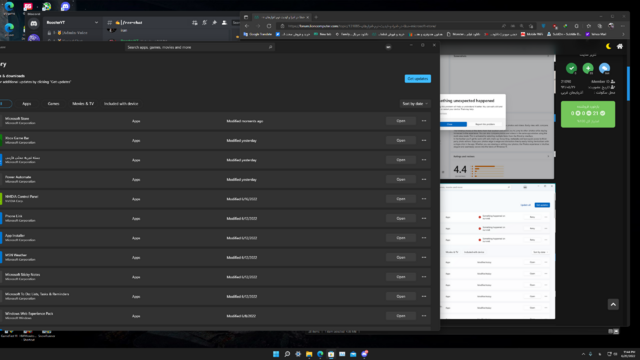Open Edge settings and more menu
The width and height of the screenshot is (640, 360).
point(622,26)
